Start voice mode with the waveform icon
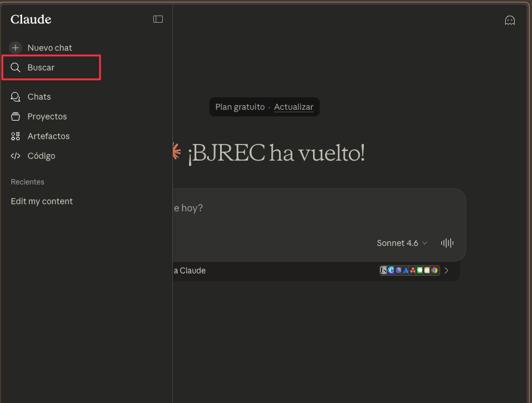532x403 pixels. pyautogui.click(x=447, y=243)
